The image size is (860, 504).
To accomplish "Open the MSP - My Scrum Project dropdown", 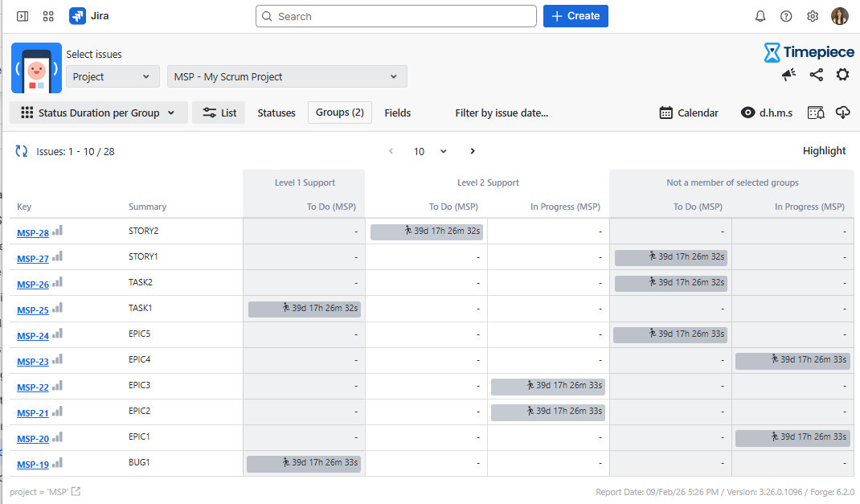I will pyautogui.click(x=287, y=76).
